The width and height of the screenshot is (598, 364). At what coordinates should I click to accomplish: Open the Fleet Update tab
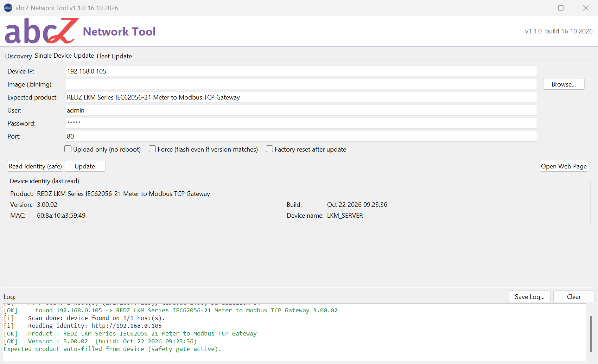pyautogui.click(x=114, y=56)
